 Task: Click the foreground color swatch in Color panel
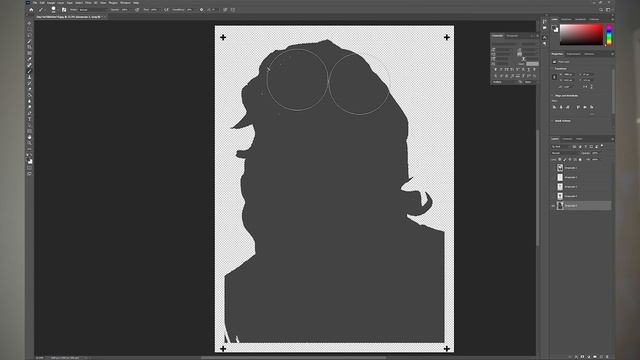(x=554, y=28)
